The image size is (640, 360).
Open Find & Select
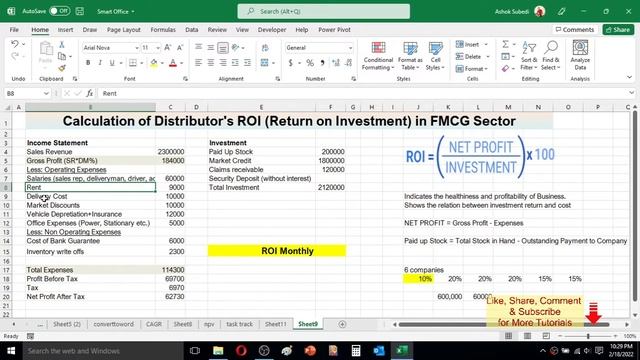[551, 56]
